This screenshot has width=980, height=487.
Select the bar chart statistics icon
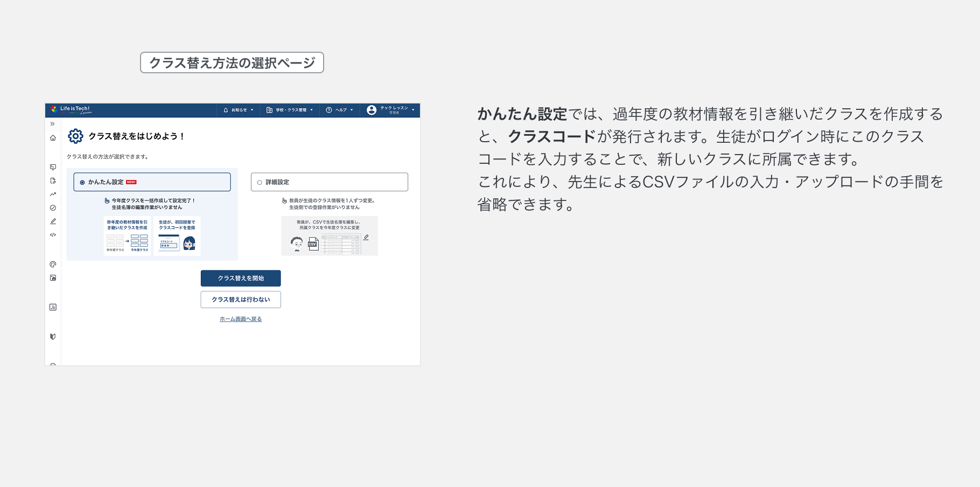[x=52, y=307]
